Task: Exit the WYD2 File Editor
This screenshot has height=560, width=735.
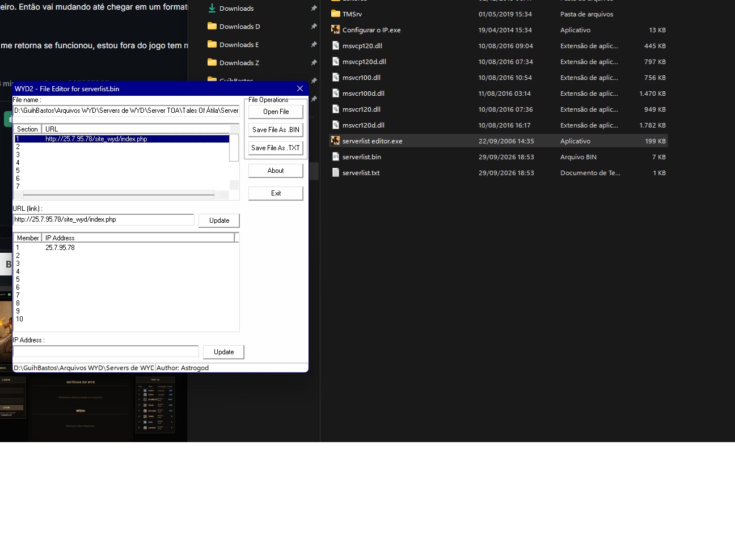Action: 276,193
